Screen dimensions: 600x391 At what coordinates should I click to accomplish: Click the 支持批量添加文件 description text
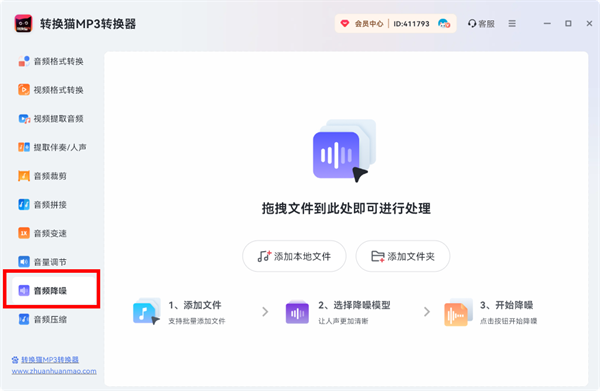[197, 321]
